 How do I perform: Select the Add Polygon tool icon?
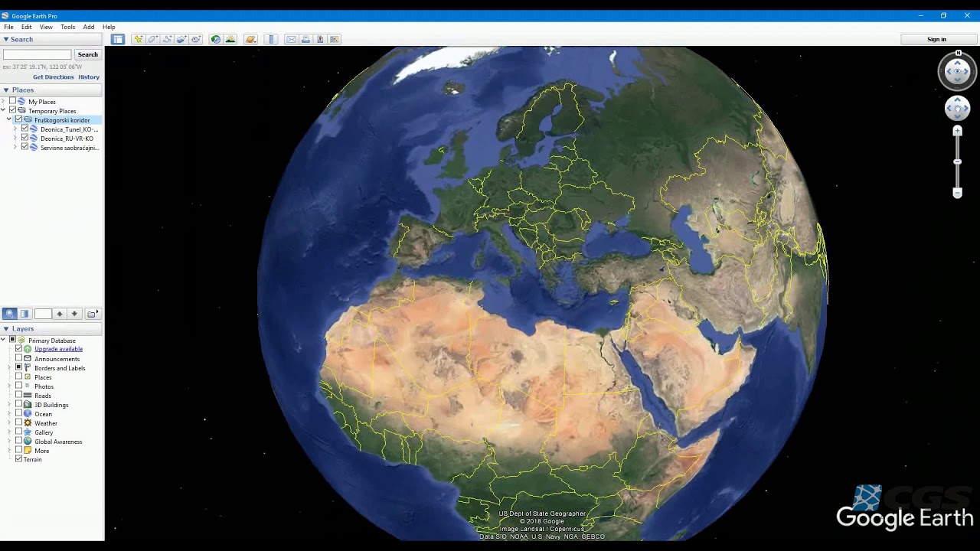tap(152, 39)
